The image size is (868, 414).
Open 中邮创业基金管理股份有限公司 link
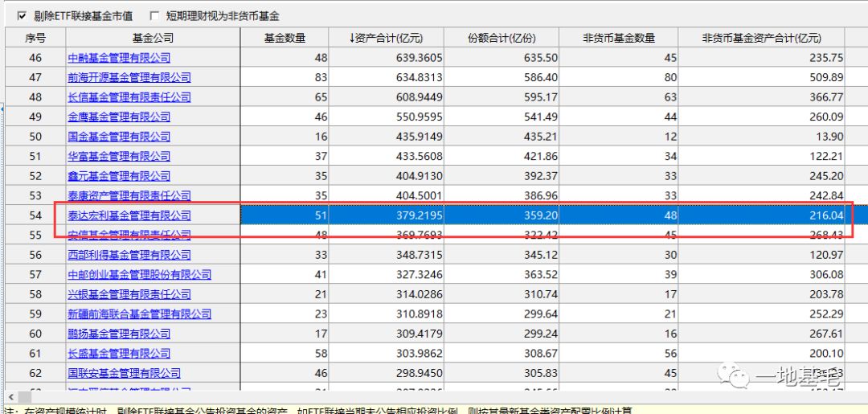140,274
